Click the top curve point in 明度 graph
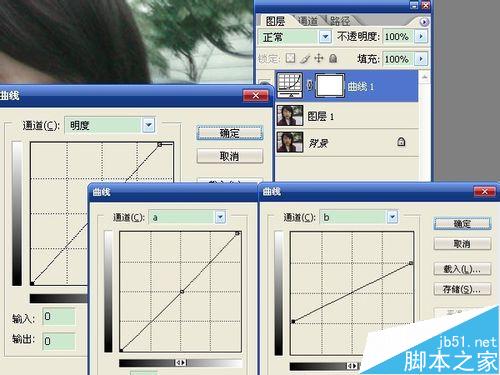The image size is (500, 375). (x=160, y=144)
